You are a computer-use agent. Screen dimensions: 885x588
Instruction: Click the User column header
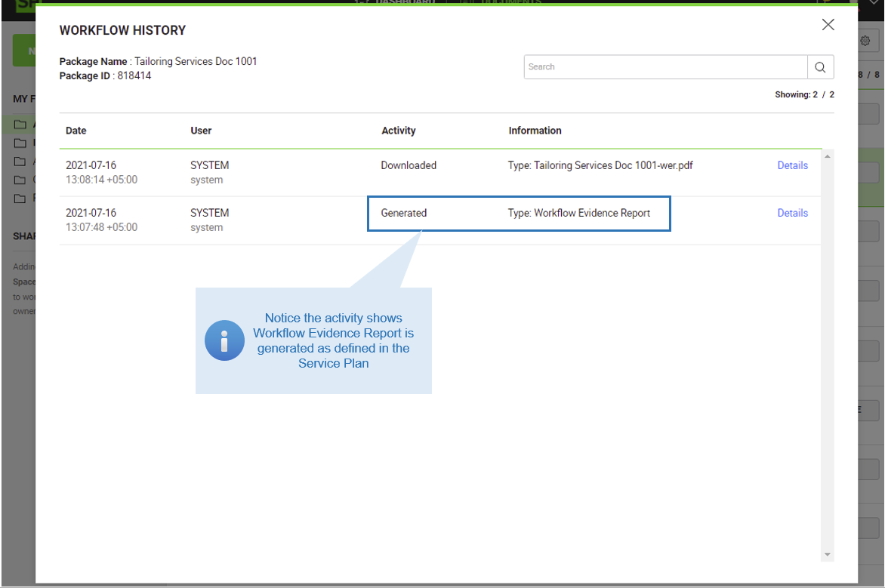(x=201, y=131)
